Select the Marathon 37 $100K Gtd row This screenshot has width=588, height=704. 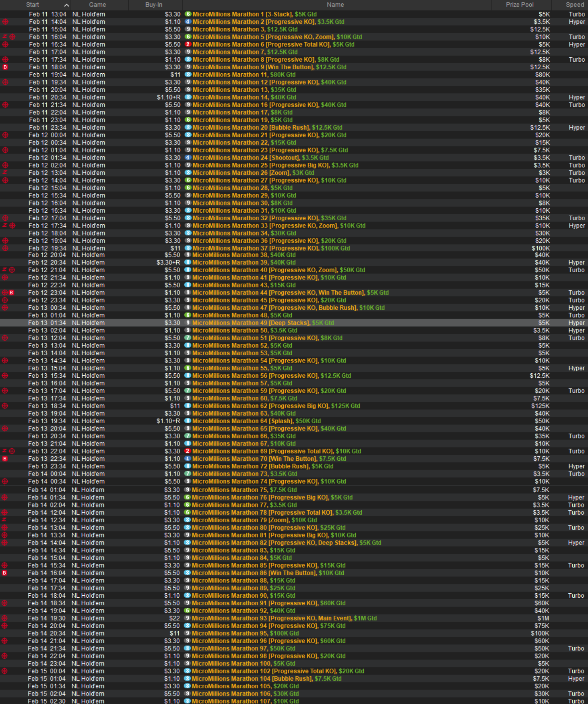271,248
